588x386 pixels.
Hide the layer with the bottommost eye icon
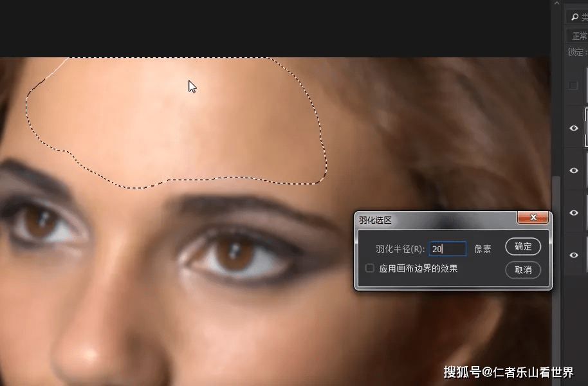[x=574, y=255]
